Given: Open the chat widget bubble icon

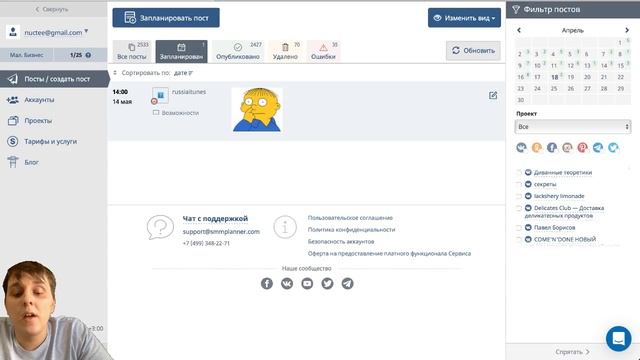Looking at the screenshot, I should coord(619,338).
